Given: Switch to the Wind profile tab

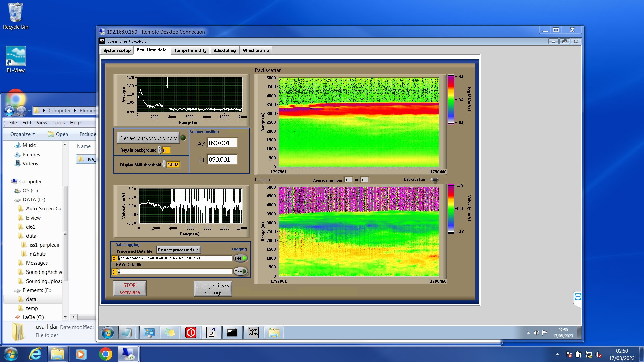Looking at the screenshot, I should click(x=256, y=50).
